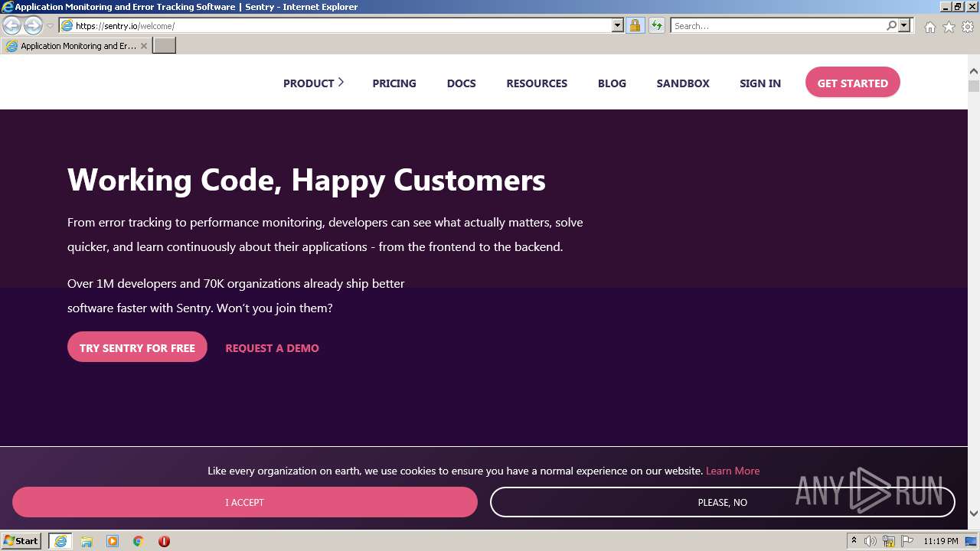Go to the PRICING page
The image size is (980, 551).
pos(394,83)
